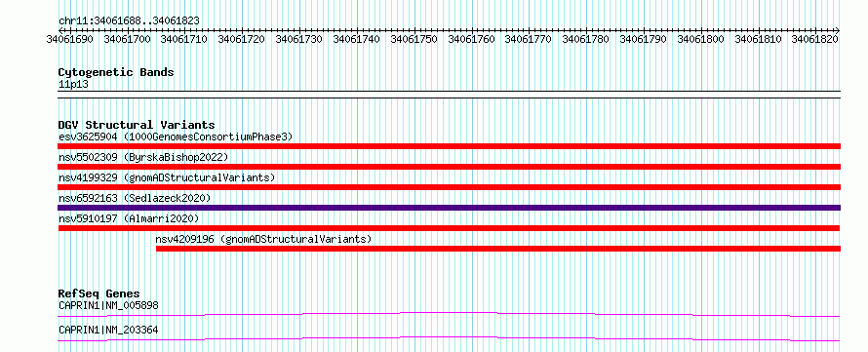Click ruler position 34061820

(815, 39)
